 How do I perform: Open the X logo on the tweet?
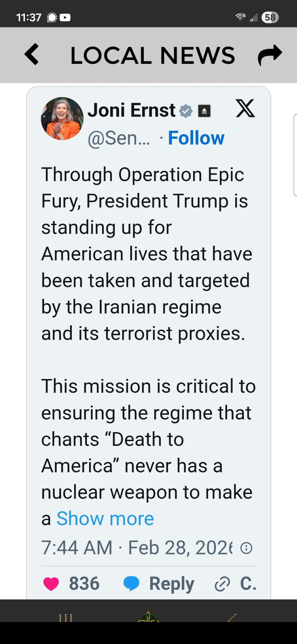245,109
